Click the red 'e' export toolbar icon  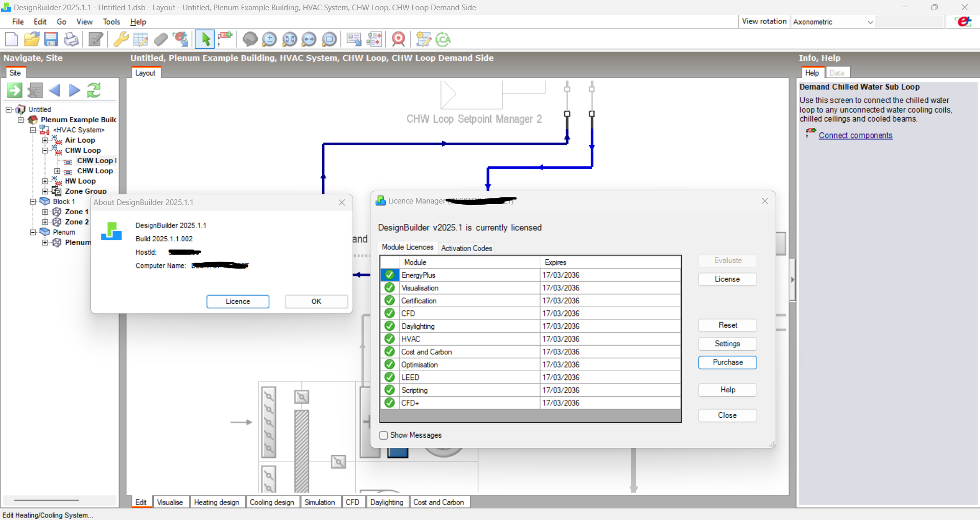(x=180, y=39)
